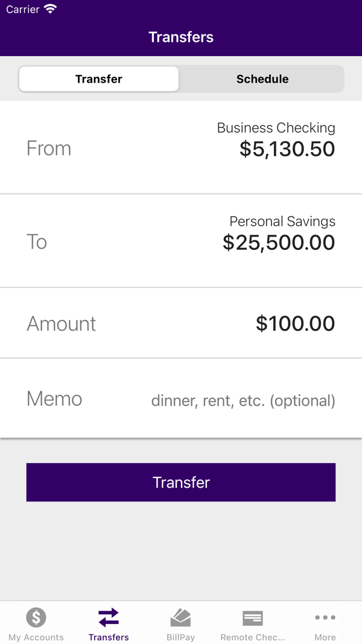Tap the purple Transfer button
The image size is (362, 644).
181,482
